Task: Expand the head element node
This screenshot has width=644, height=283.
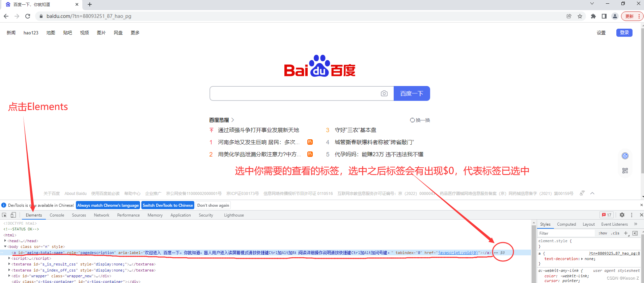Action: pos(5,241)
